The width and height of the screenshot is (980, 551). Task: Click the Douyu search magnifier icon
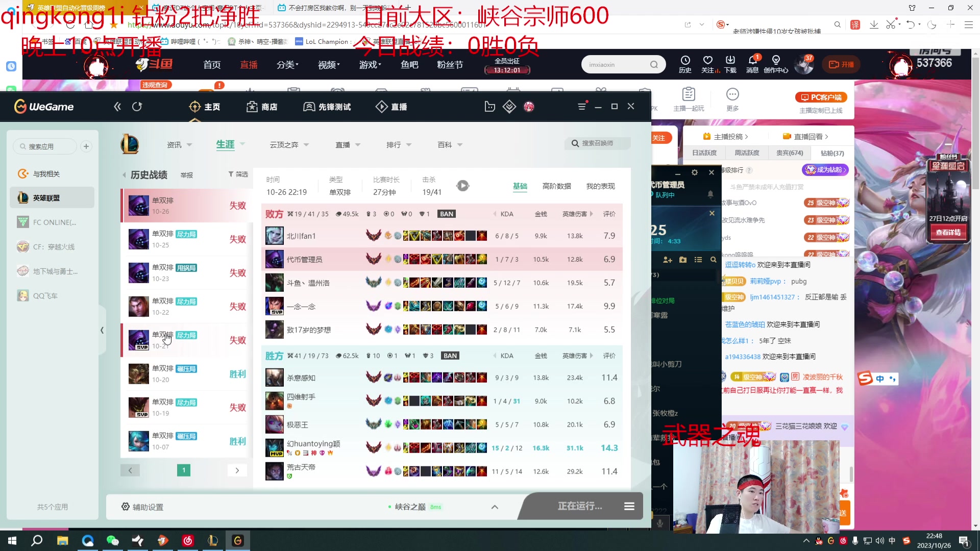pyautogui.click(x=654, y=65)
